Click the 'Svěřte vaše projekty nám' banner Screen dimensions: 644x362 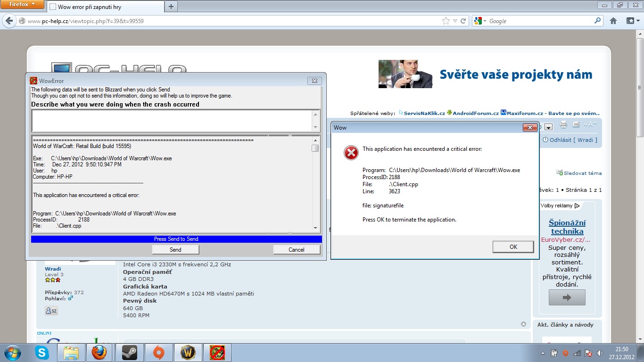coord(488,74)
